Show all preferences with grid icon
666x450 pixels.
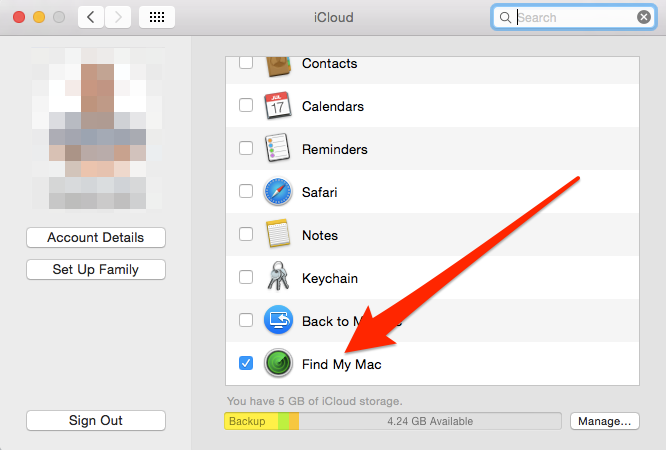click(x=157, y=17)
